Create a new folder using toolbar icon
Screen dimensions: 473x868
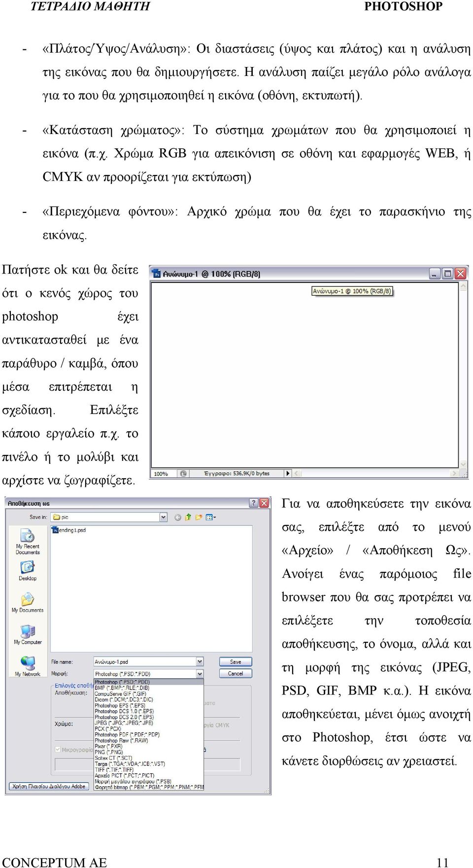point(199,517)
